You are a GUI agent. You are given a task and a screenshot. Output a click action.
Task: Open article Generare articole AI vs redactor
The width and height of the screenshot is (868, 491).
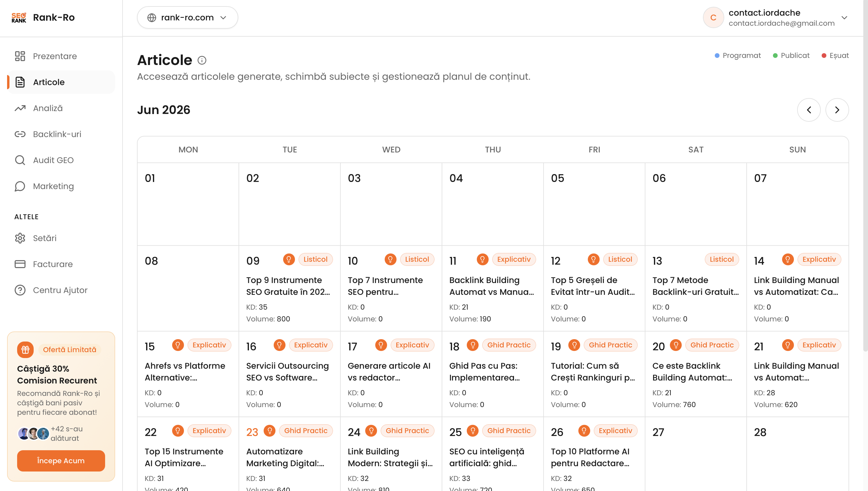389,372
